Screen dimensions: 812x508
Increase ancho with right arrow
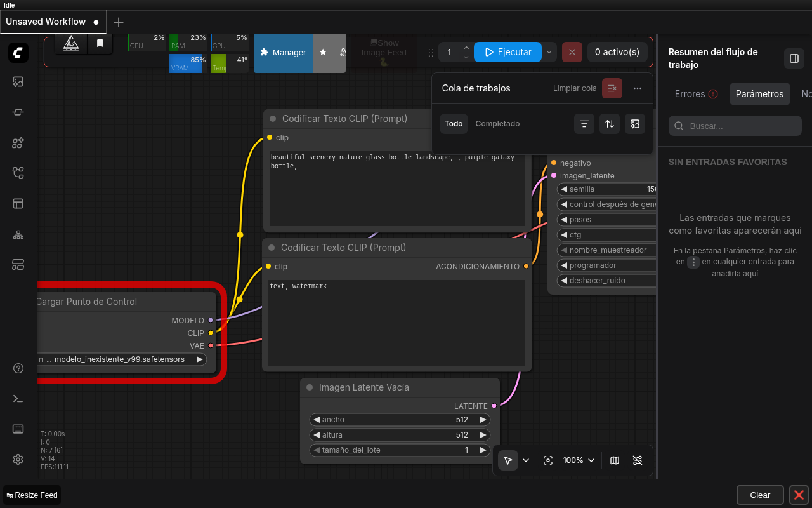point(483,420)
